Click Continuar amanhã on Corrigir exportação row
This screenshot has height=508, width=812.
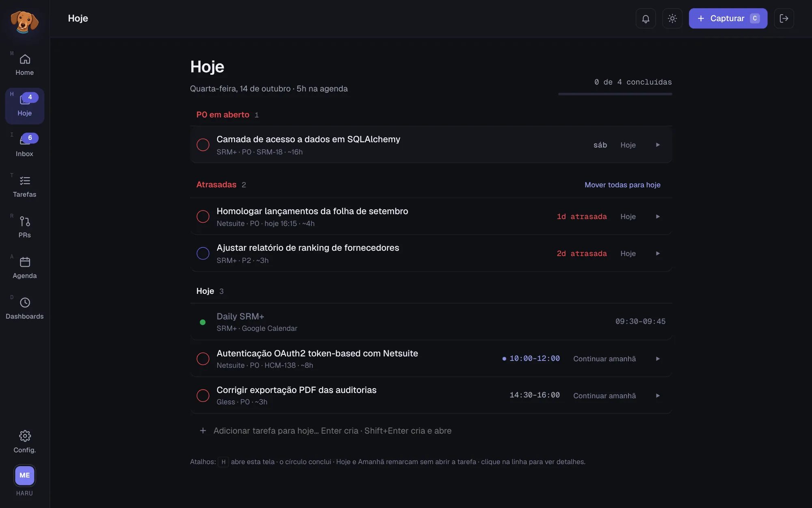[605, 396]
